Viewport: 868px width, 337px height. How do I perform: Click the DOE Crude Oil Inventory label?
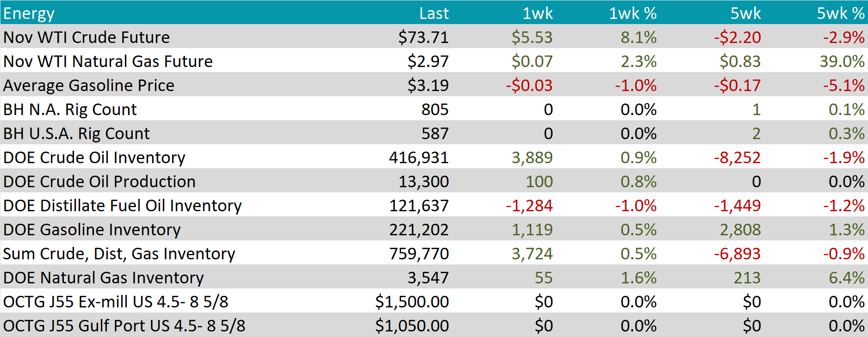[94, 157]
